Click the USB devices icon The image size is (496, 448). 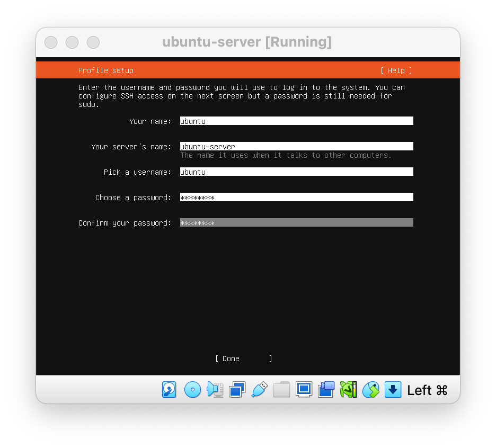[259, 390]
